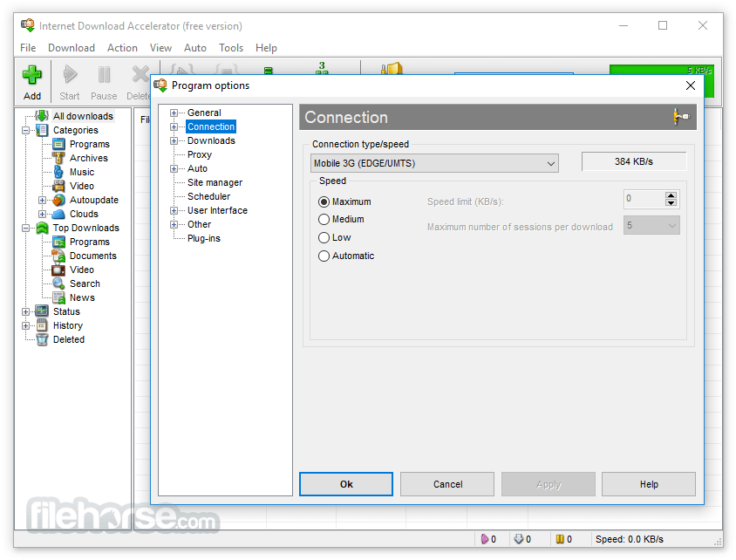The height and width of the screenshot is (560, 736).
Task: Select the Low speed radio button
Action: point(324,237)
